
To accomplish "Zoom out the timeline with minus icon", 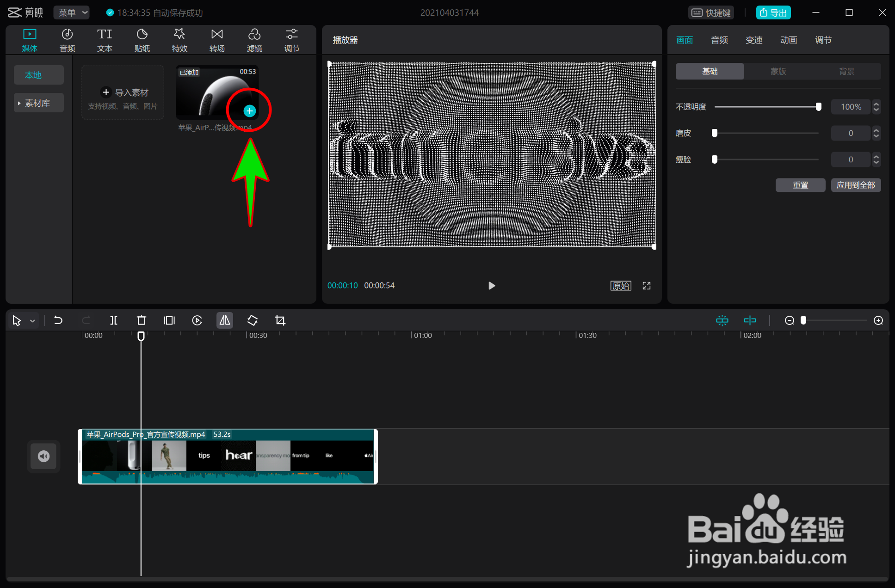I will click(x=790, y=320).
